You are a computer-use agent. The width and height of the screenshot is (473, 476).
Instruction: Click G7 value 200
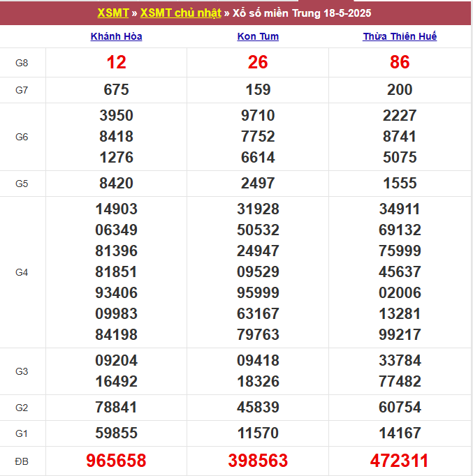(x=400, y=90)
